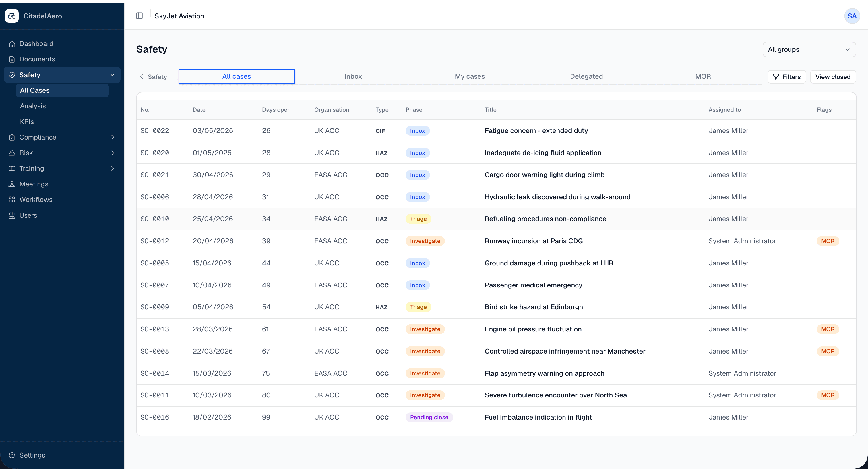Image resolution: width=868 pixels, height=469 pixels.
Task: Click 'Ground damage during pushback at LHR'
Action: tap(549, 263)
